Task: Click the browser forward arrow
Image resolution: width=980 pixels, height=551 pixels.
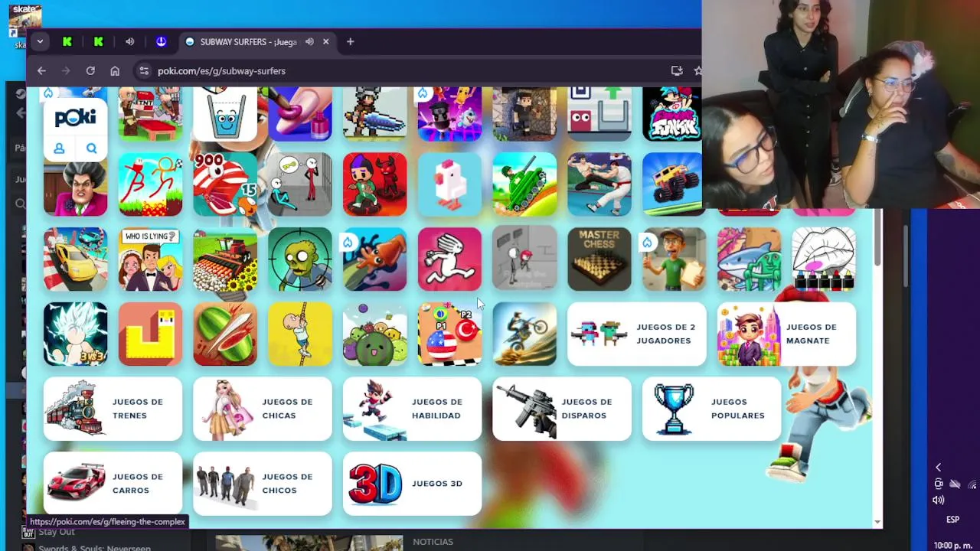Action: (66, 70)
